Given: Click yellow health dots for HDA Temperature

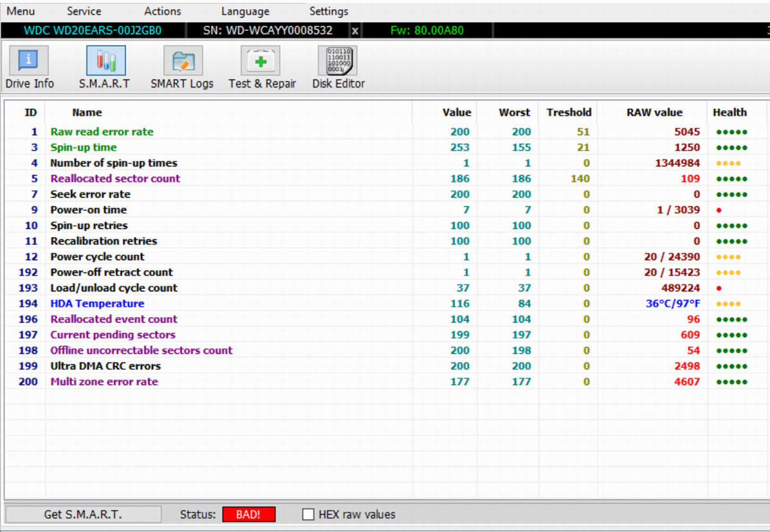Looking at the screenshot, I should pyautogui.click(x=728, y=304).
